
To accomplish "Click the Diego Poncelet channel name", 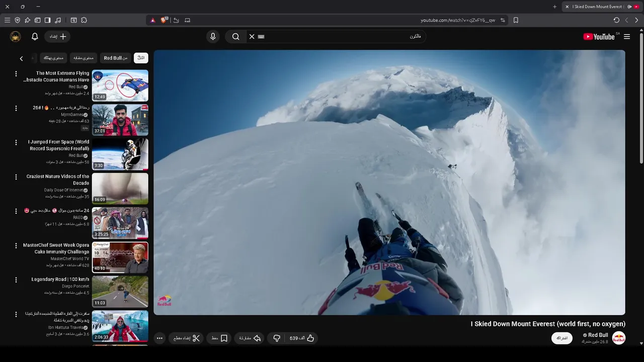I will [75, 286].
